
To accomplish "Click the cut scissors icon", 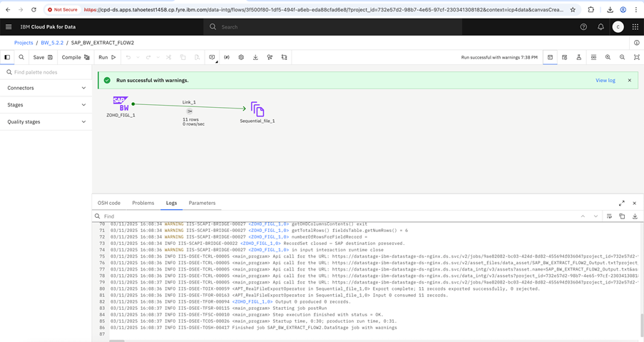I will [168, 57].
